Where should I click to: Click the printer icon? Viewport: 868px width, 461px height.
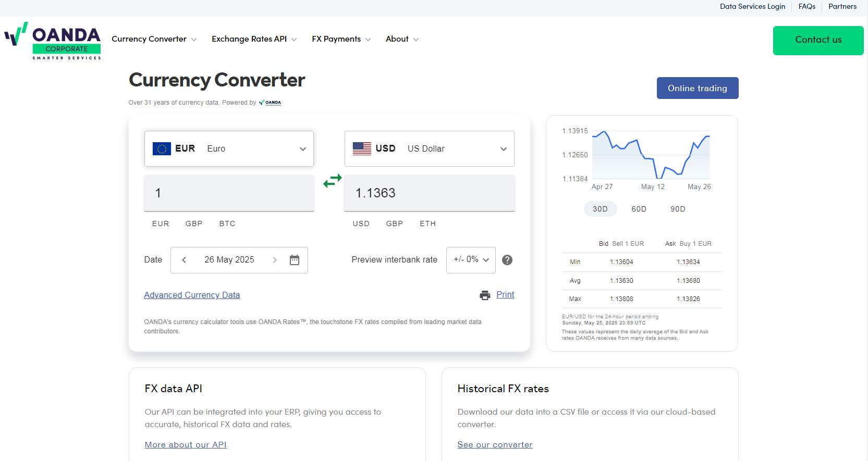pos(485,295)
